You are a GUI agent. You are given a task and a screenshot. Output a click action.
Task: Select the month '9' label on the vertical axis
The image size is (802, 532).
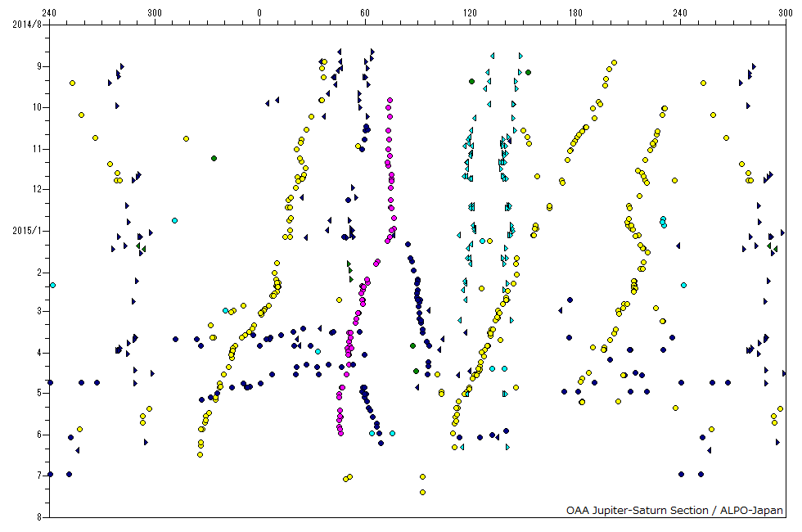click(39, 66)
